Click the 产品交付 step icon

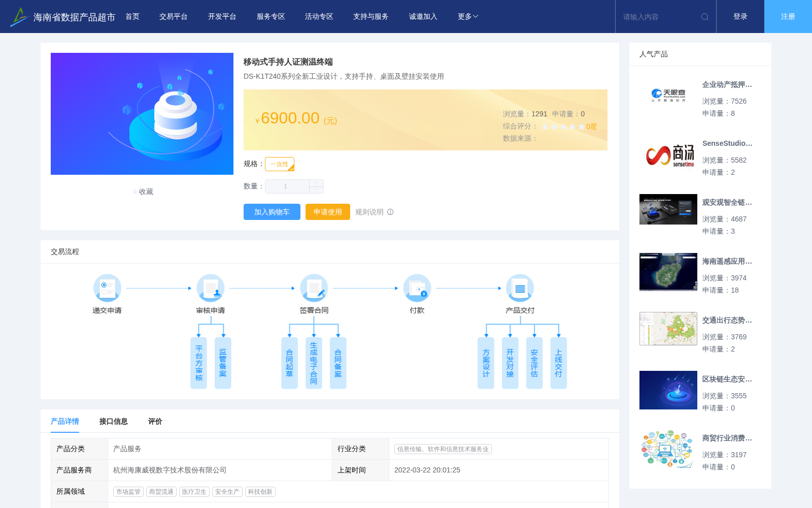tap(520, 288)
